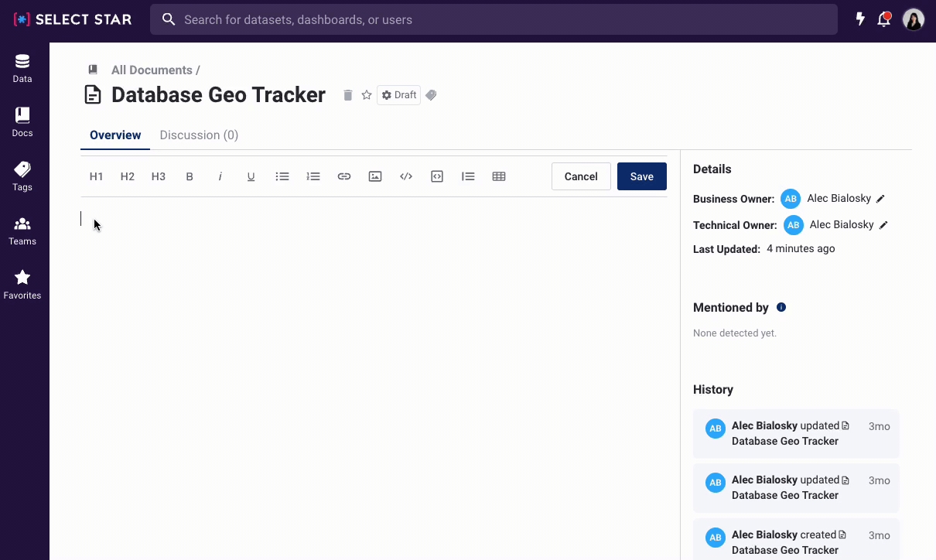Open the Draft status dropdown
The image size is (936, 560).
click(x=399, y=95)
